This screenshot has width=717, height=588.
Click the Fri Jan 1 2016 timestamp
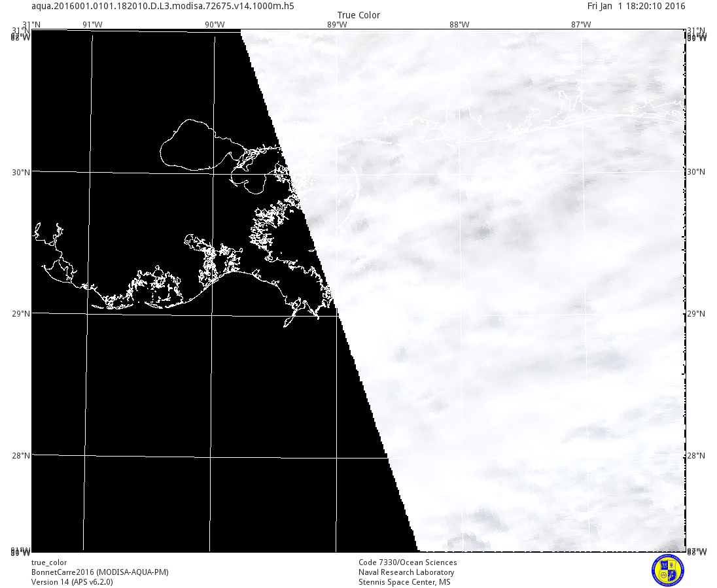pyautogui.click(x=636, y=6)
